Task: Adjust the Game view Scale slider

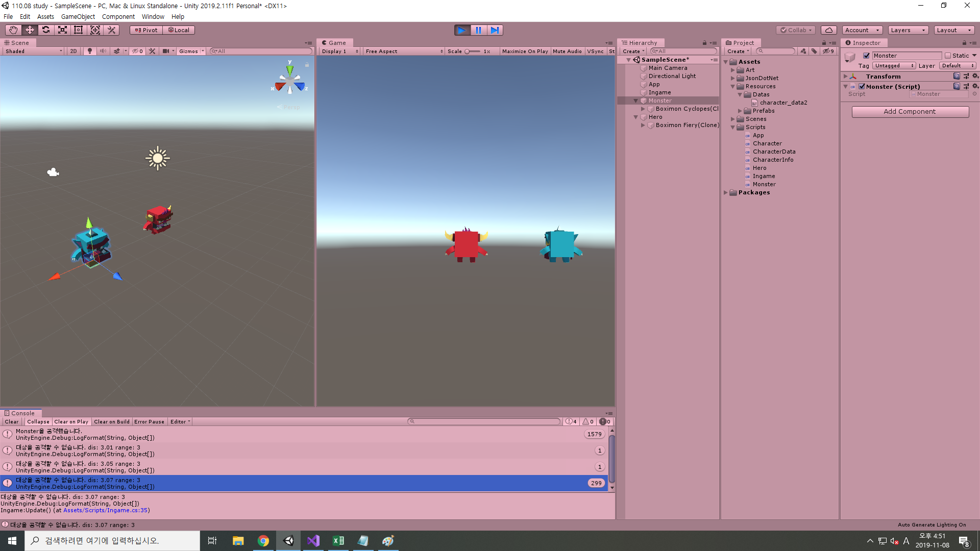Action: point(472,51)
